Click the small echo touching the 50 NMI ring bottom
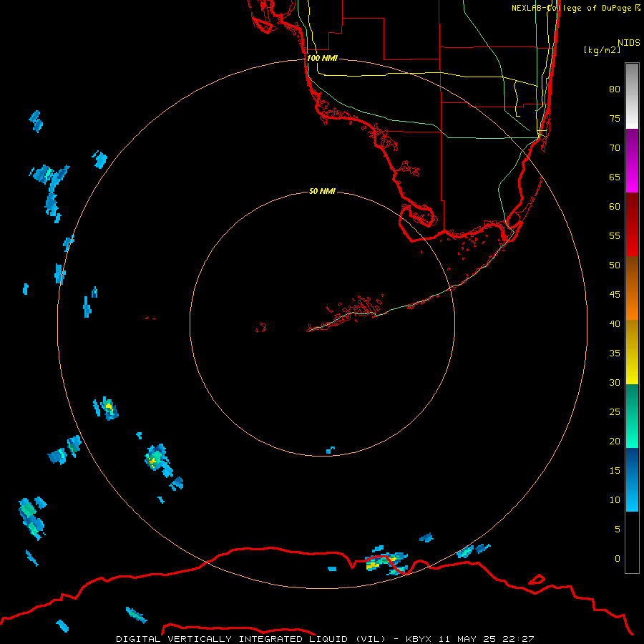Screen dimensions: 644x644 (330, 450)
